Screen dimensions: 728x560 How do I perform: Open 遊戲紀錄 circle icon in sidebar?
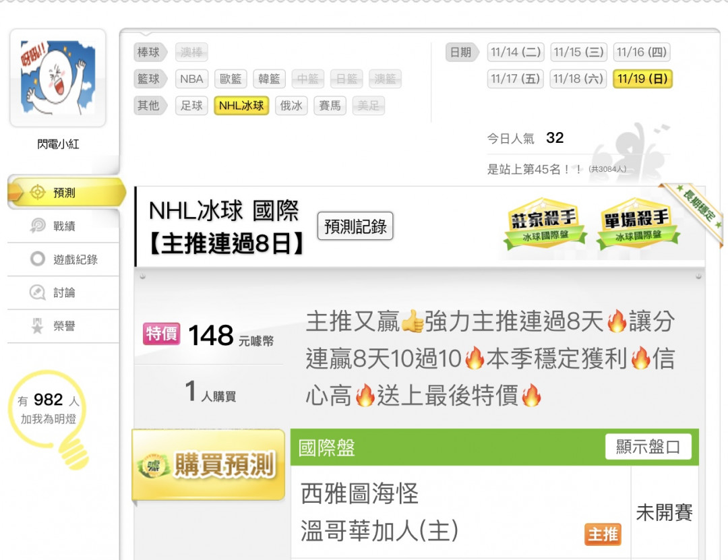[x=38, y=259]
